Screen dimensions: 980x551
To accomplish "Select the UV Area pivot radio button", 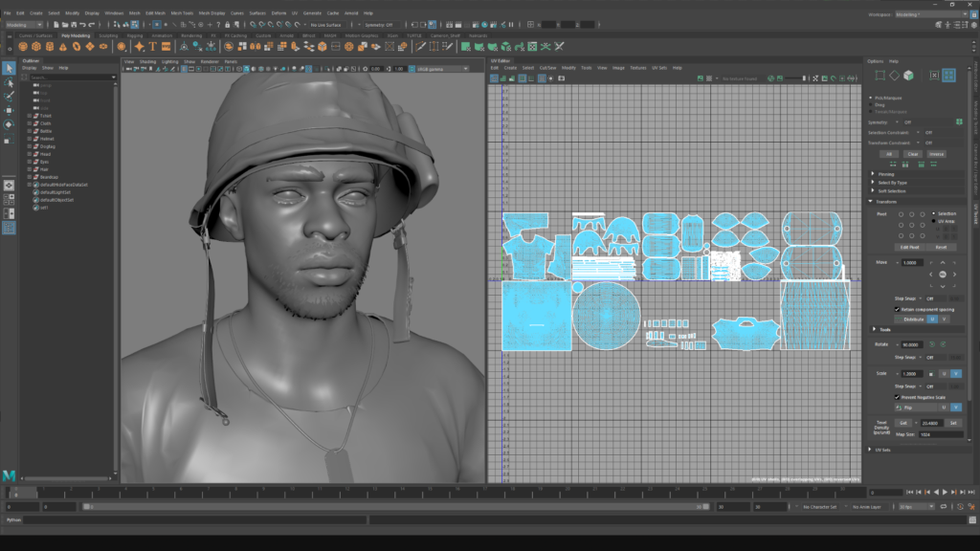I will point(934,221).
